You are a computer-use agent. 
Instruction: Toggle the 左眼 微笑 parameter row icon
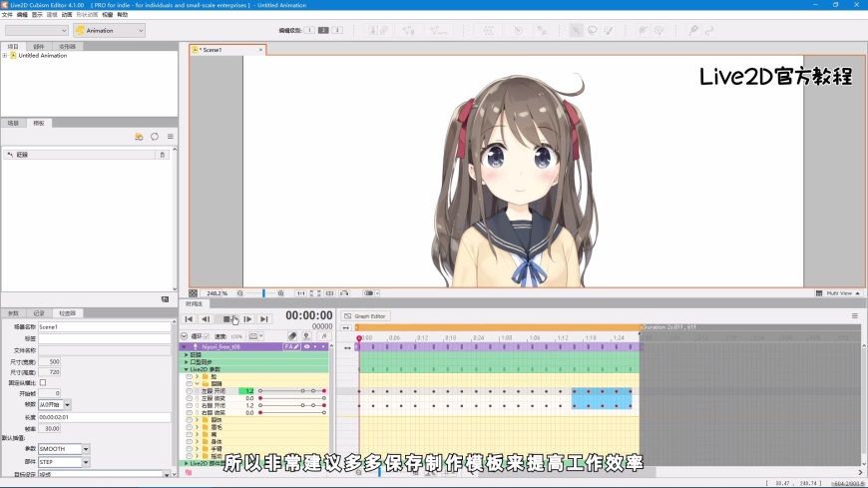click(x=189, y=398)
